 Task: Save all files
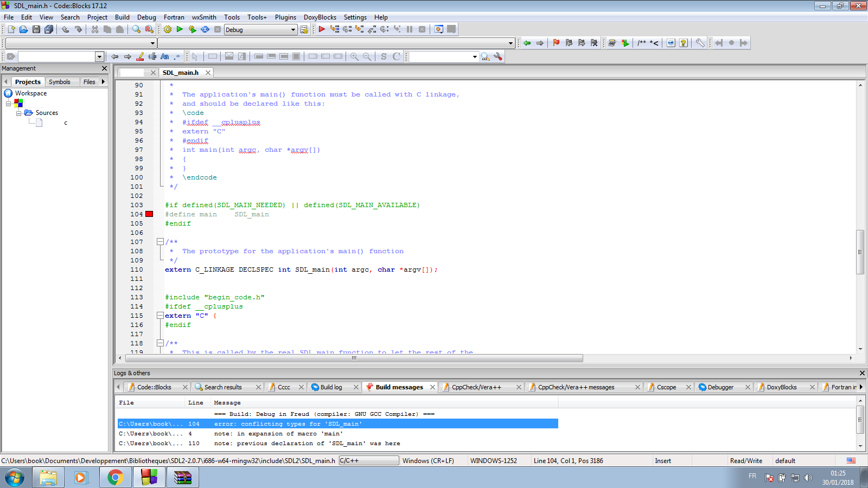point(49,29)
